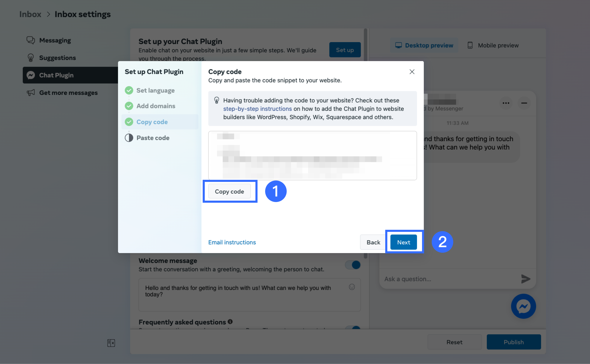Select the Paste code step
The height and width of the screenshot is (364, 590).
pos(153,138)
